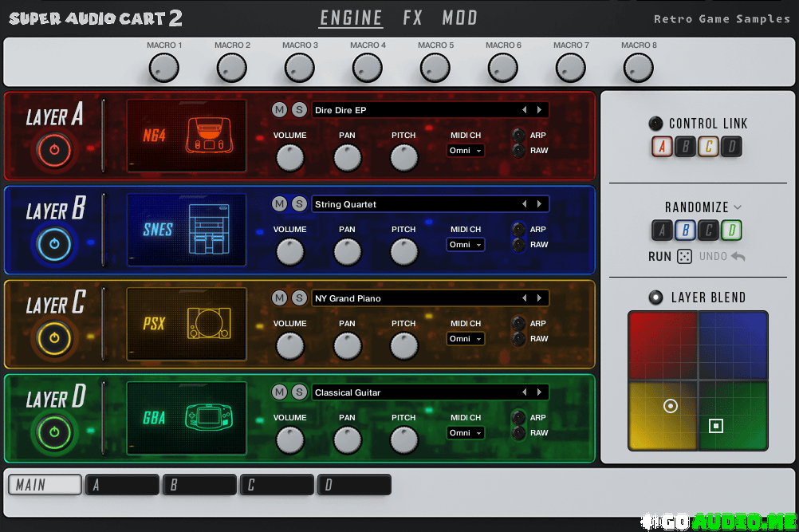Open the MOD tab
The width and height of the screenshot is (799, 532).
pyautogui.click(x=460, y=18)
